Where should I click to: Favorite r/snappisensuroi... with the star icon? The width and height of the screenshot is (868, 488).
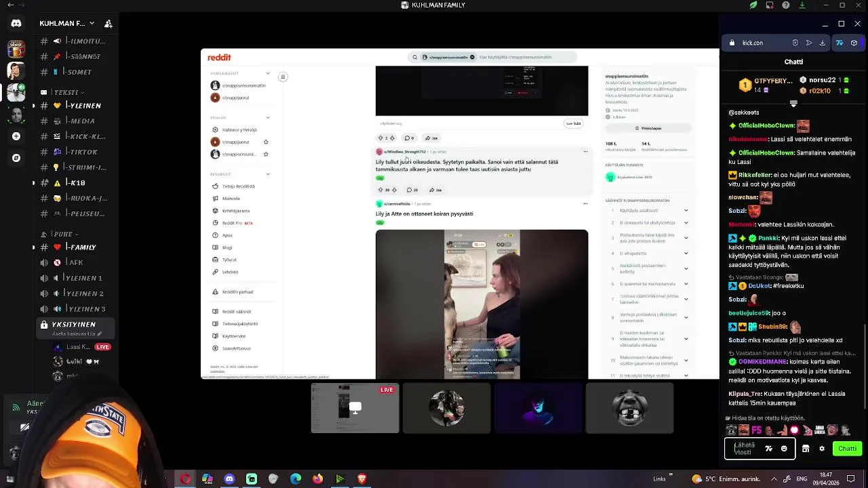tap(266, 155)
